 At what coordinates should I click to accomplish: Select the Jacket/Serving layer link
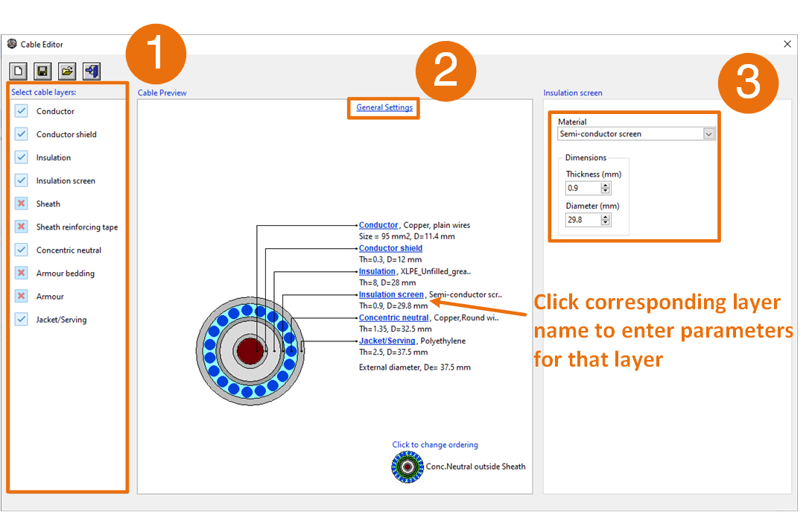(387, 341)
